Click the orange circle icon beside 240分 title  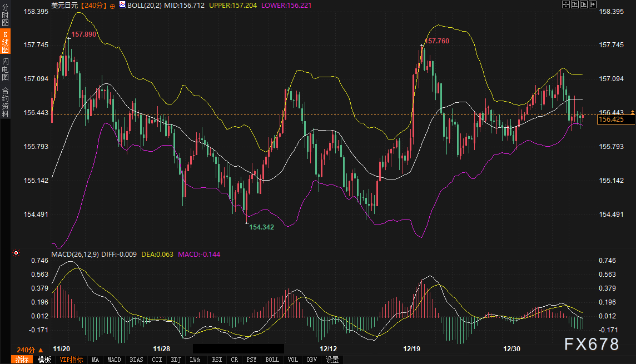click(x=113, y=5)
